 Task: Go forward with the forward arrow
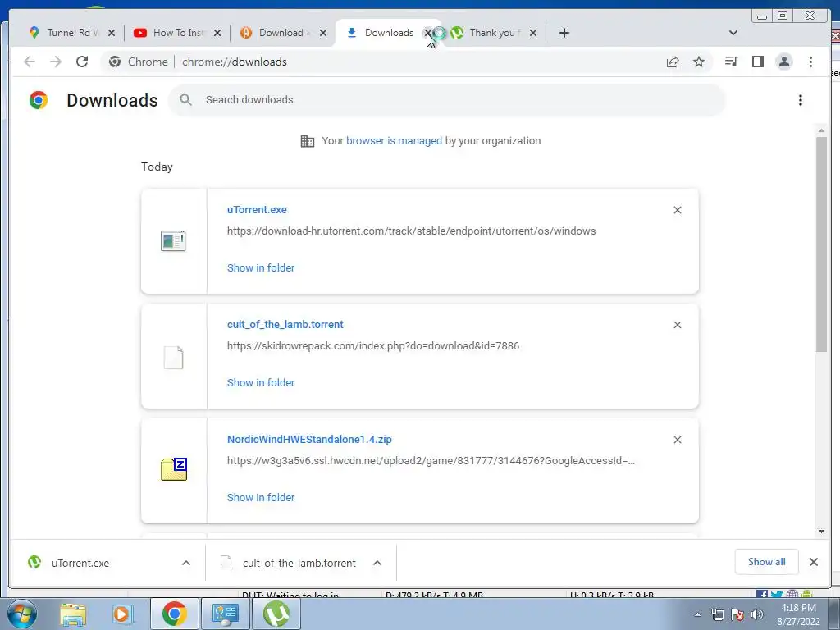56,62
